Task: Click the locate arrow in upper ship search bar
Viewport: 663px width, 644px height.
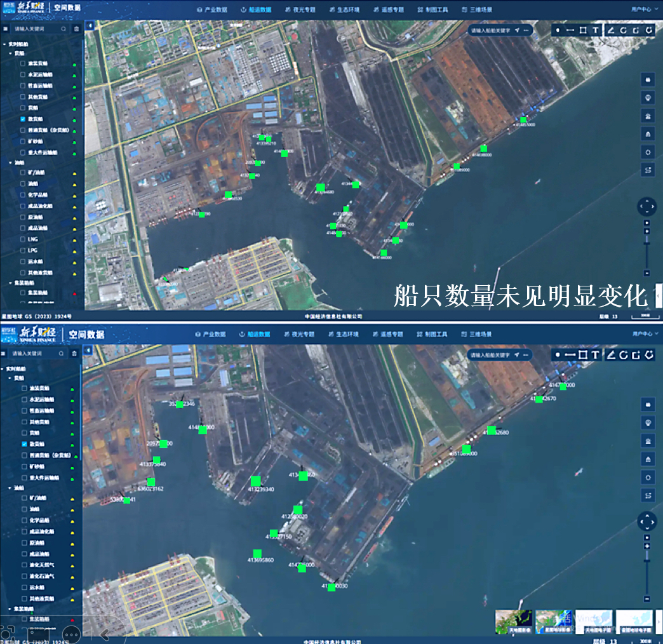Action: click(518, 30)
